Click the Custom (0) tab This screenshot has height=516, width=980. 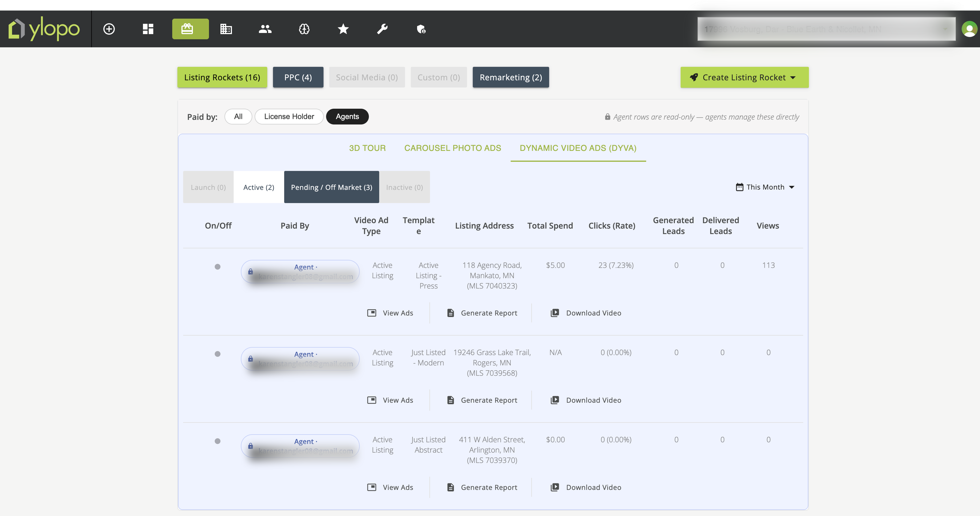click(439, 77)
